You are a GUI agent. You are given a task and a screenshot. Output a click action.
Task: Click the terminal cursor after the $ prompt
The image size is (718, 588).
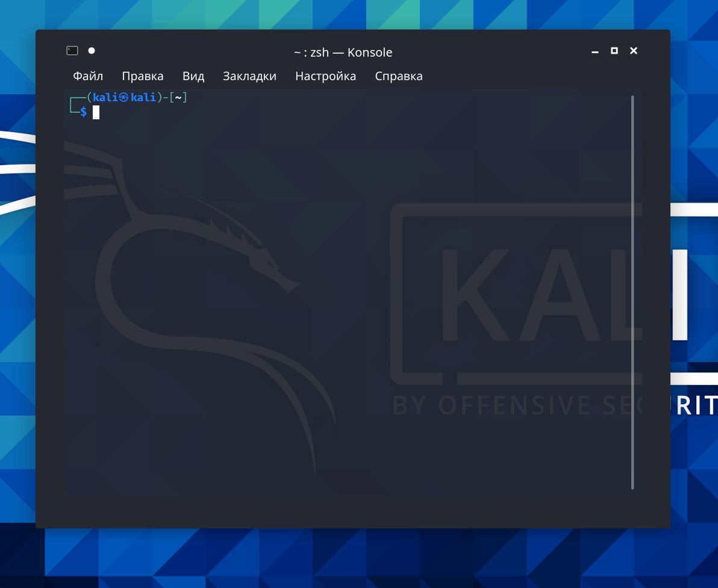[x=96, y=112]
